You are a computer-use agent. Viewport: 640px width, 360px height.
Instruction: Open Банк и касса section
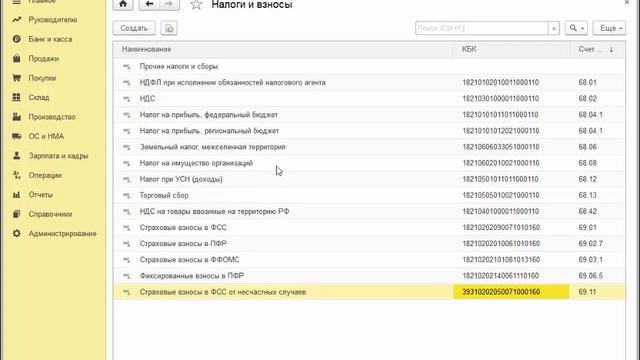tap(50, 39)
